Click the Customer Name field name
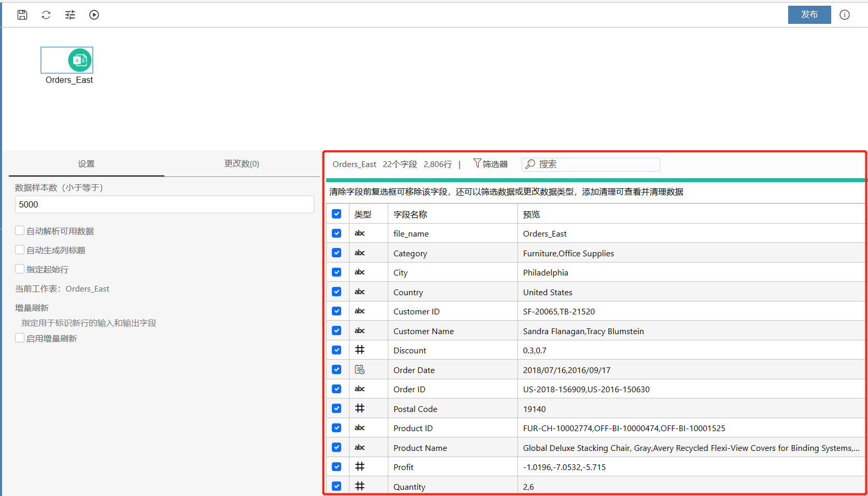 click(x=424, y=331)
